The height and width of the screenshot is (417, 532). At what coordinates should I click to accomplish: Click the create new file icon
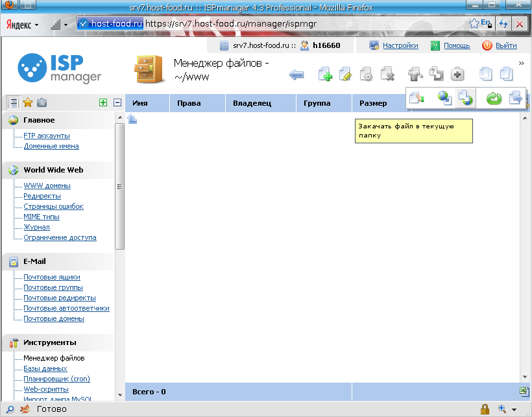pyautogui.click(x=325, y=75)
